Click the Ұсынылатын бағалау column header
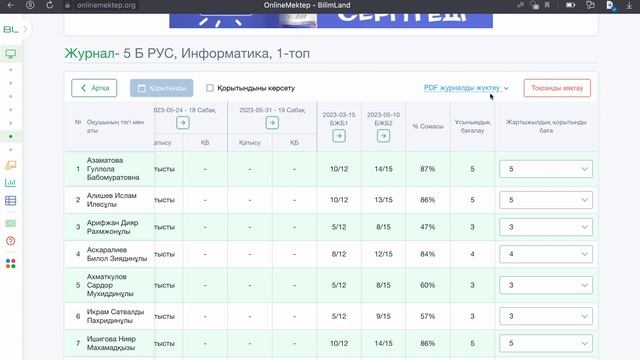Screen dimensions: 640x360 (x=472, y=127)
